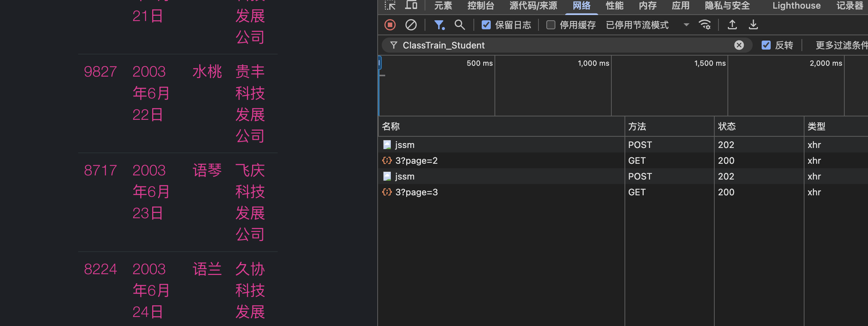Import HAR file upload icon
Viewport: 868px width, 326px height.
click(x=732, y=25)
